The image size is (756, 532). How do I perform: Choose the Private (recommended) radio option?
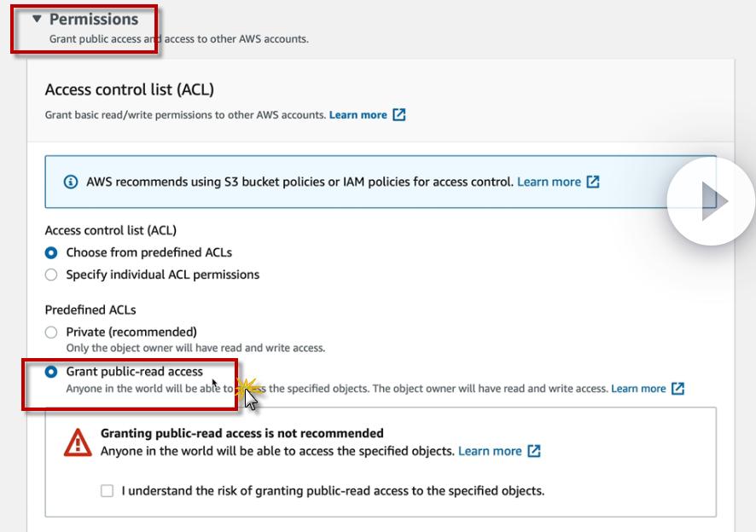click(51, 332)
